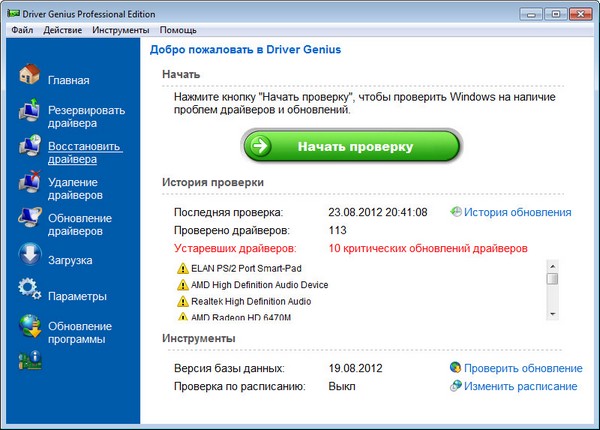Minimize the Driver Genius window
The image size is (600, 430).
tap(531, 14)
